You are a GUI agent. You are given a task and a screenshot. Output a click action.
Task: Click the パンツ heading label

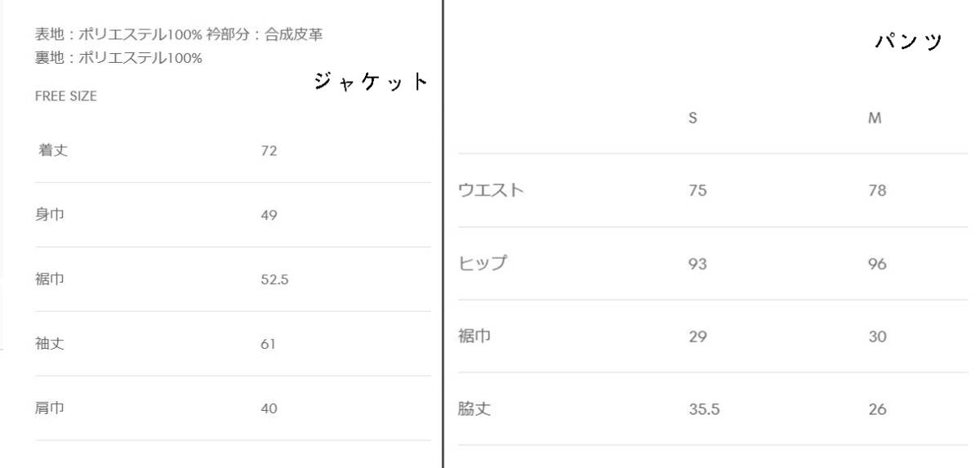pos(908,41)
